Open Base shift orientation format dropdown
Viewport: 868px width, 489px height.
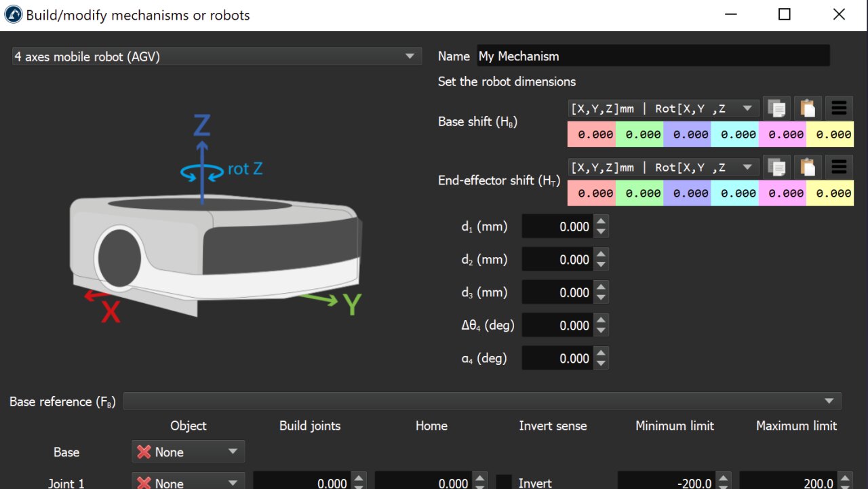[x=663, y=109]
